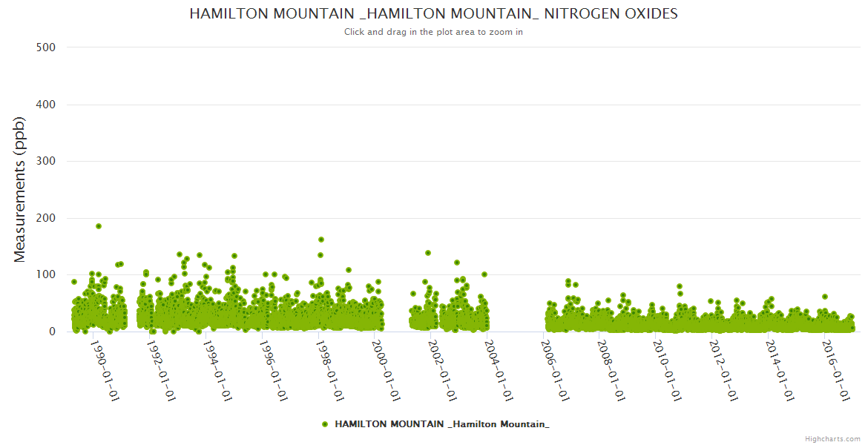Image resolution: width=868 pixels, height=445 pixels.
Task: Click the 2016-01-01 x-axis label
Action: (835, 371)
